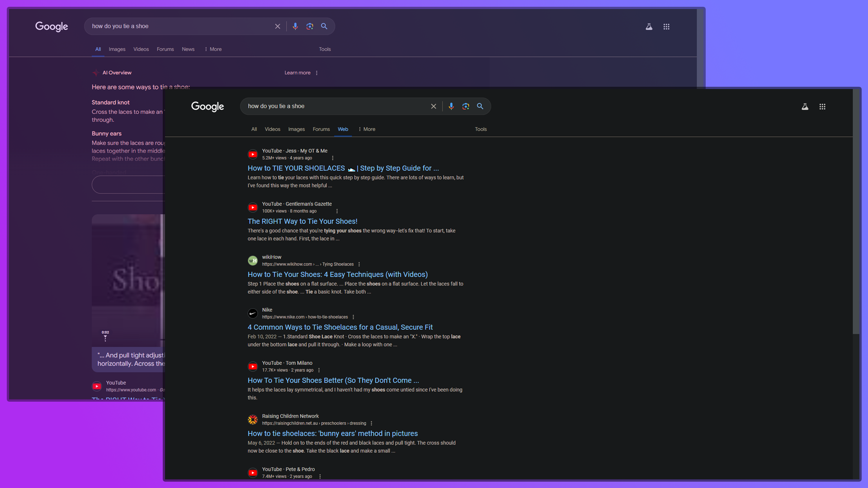Start voice search in front window
The width and height of the screenshot is (868, 488).
point(451,107)
